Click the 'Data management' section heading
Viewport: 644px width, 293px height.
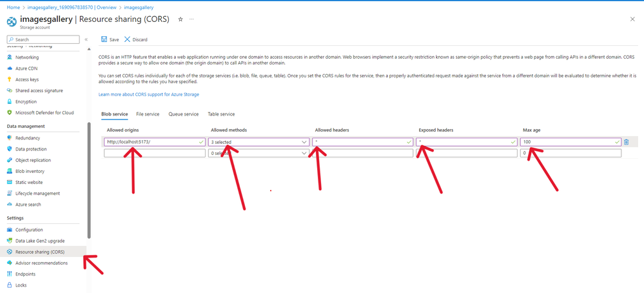point(26,126)
